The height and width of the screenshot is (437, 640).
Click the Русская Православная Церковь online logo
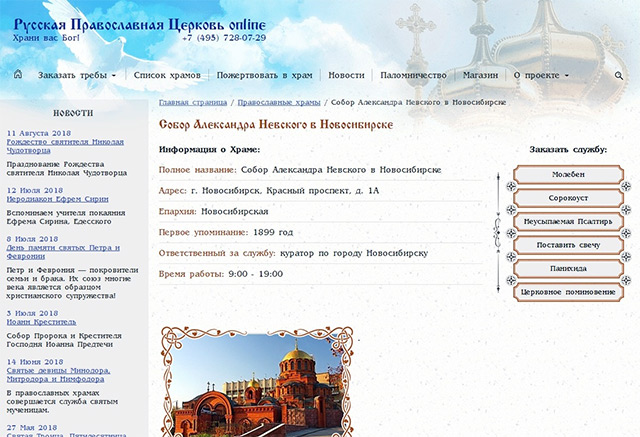[x=140, y=25]
